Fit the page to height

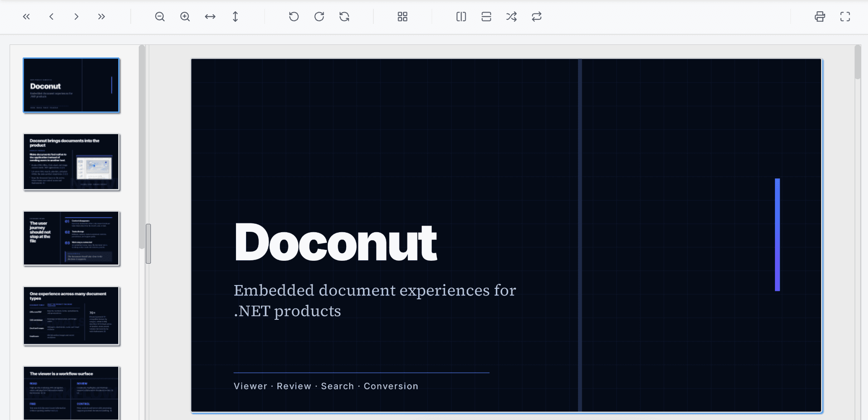(236, 17)
